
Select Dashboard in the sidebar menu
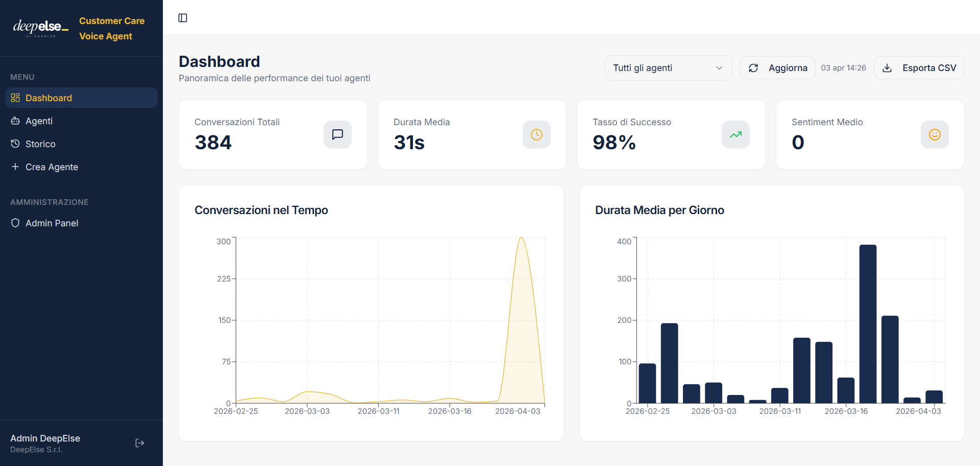(48, 98)
